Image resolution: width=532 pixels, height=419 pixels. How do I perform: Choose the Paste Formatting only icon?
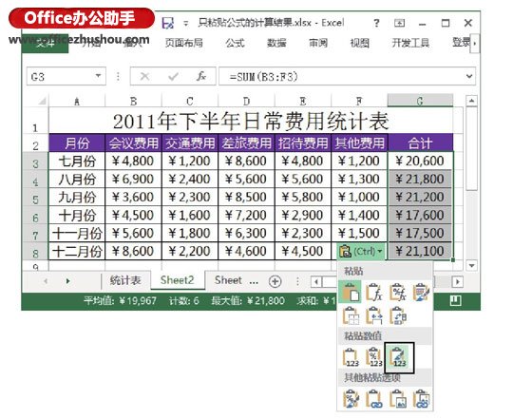click(351, 399)
